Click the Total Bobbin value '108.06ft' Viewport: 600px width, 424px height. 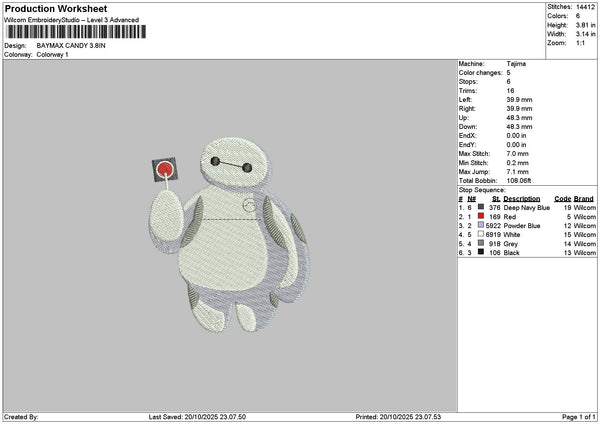coord(518,181)
